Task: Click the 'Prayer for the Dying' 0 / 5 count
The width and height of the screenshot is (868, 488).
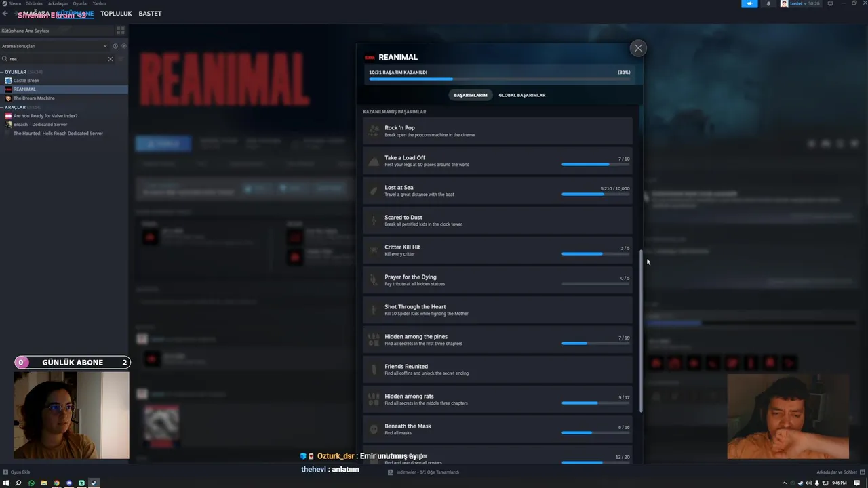Action: (625, 278)
